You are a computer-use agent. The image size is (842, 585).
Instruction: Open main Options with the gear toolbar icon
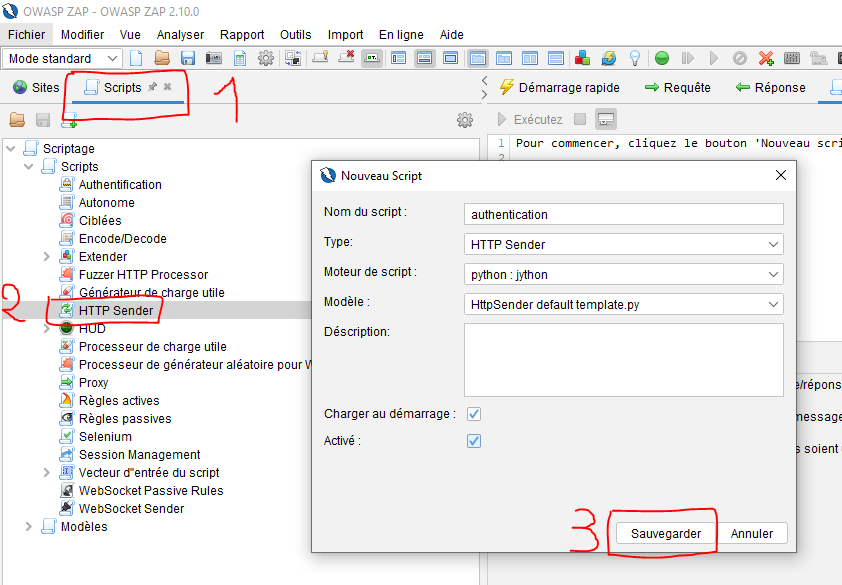(x=264, y=58)
